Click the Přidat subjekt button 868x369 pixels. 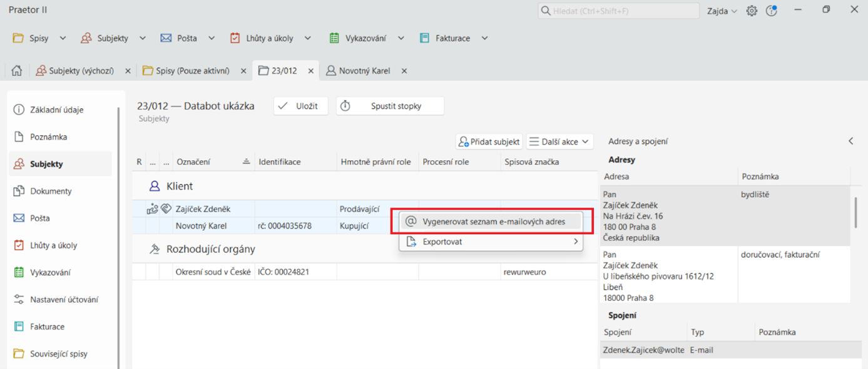pos(489,142)
